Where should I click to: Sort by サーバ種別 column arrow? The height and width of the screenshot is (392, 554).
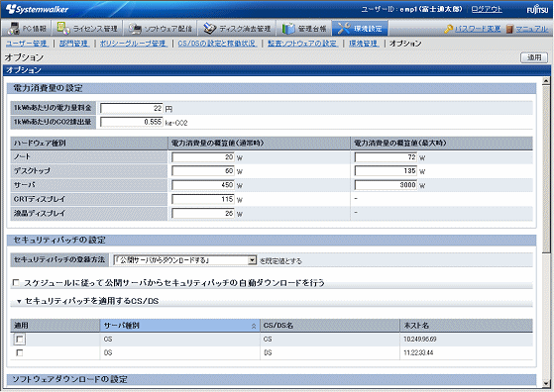[254, 326]
